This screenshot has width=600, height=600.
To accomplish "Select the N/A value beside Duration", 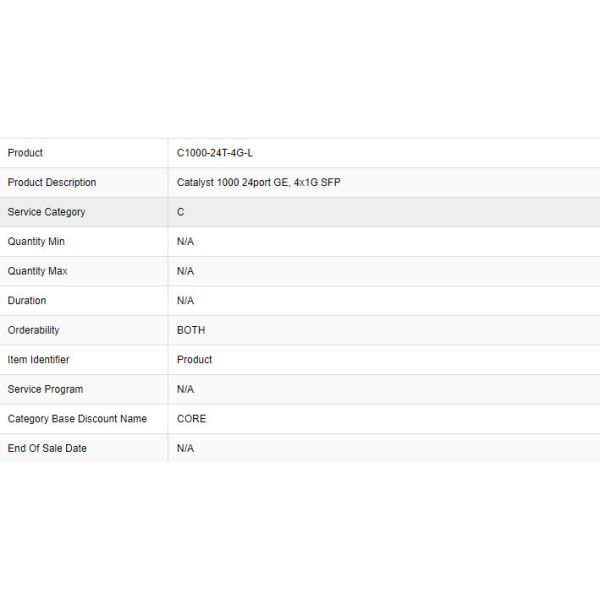I will [185, 300].
